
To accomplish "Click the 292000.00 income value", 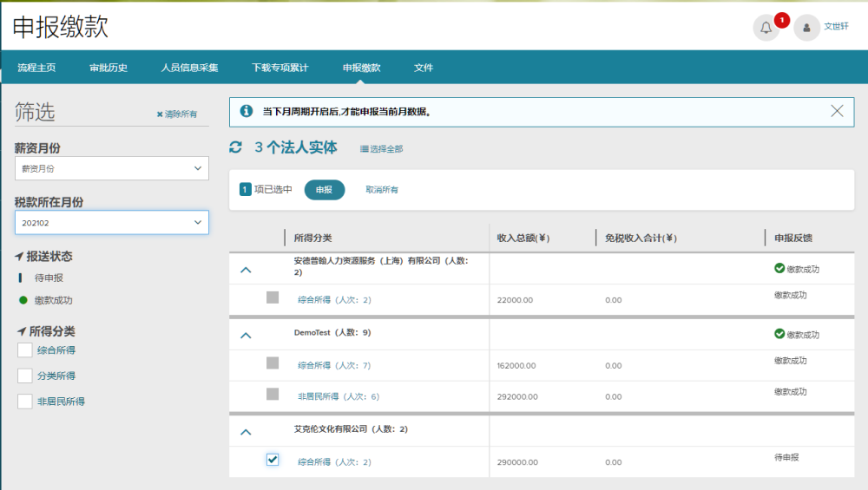I will 517,396.
